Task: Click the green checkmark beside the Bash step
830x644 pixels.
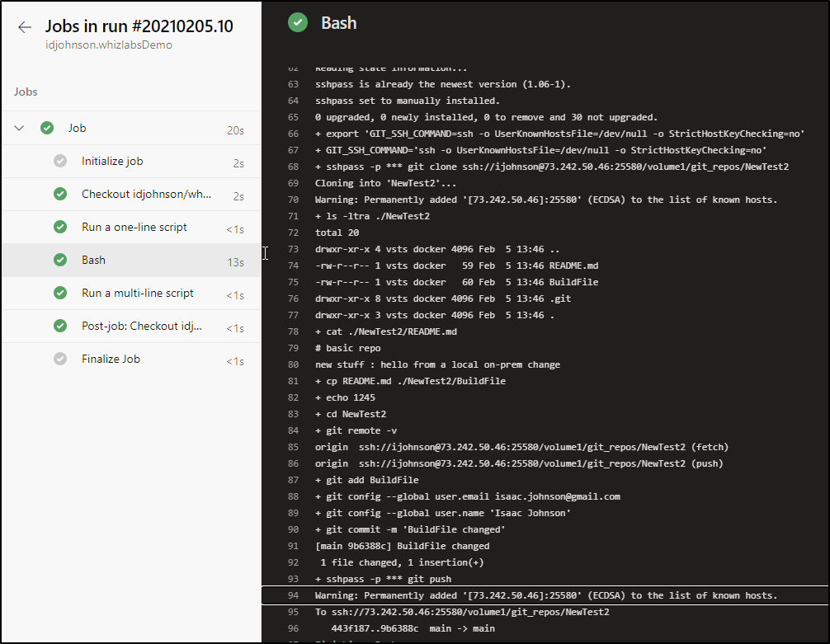Action: [x=60, y=259]
